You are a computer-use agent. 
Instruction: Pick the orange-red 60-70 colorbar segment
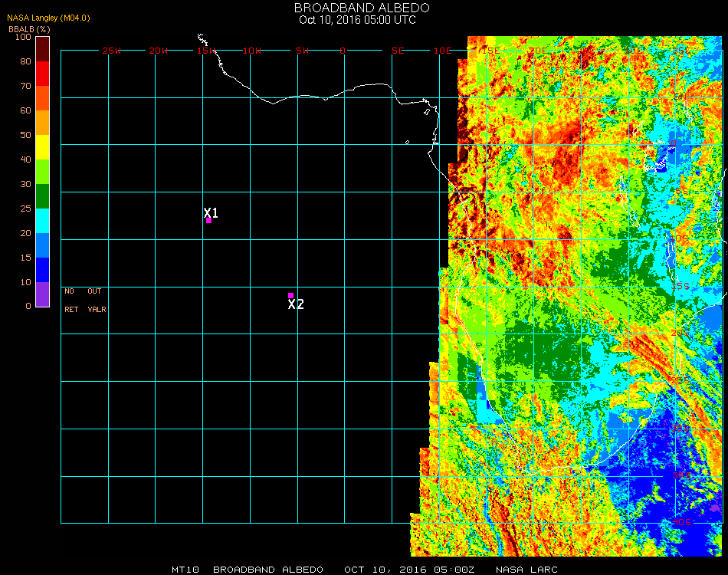[42, 98]
